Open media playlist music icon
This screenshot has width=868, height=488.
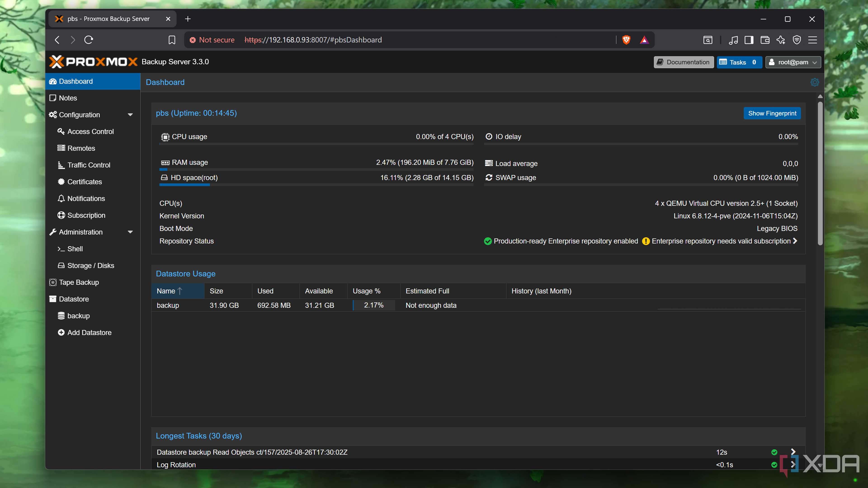(733, 40)
